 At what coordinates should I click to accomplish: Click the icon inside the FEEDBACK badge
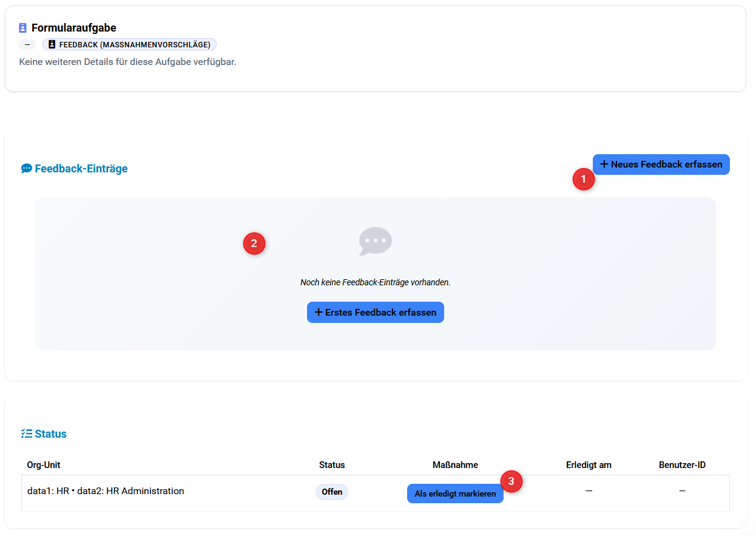tap(52, 44)
